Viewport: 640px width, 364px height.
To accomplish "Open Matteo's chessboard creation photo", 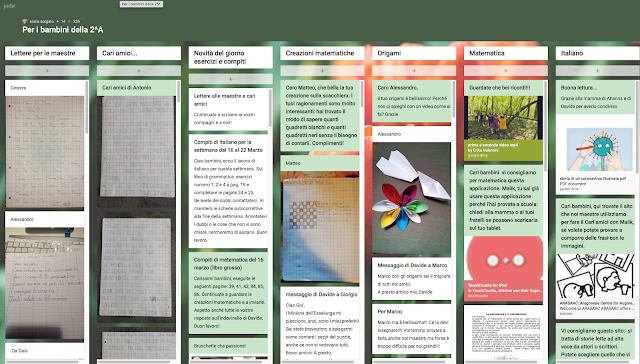I will (320, 227).
